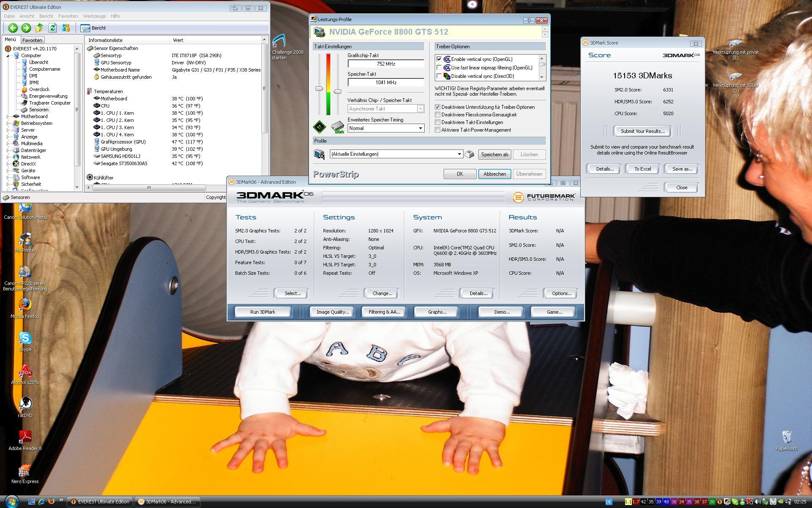Click the Grafikchip-Takt slider handle
Viewport: 812px width, 508px height.
pos(319,88)
